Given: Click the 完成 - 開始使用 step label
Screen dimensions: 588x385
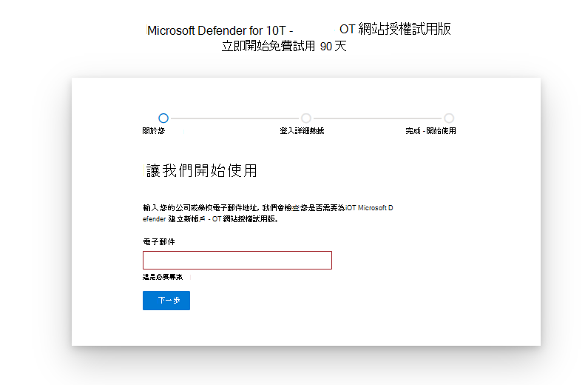Looking at the screenshot, I should pos(430,130).
